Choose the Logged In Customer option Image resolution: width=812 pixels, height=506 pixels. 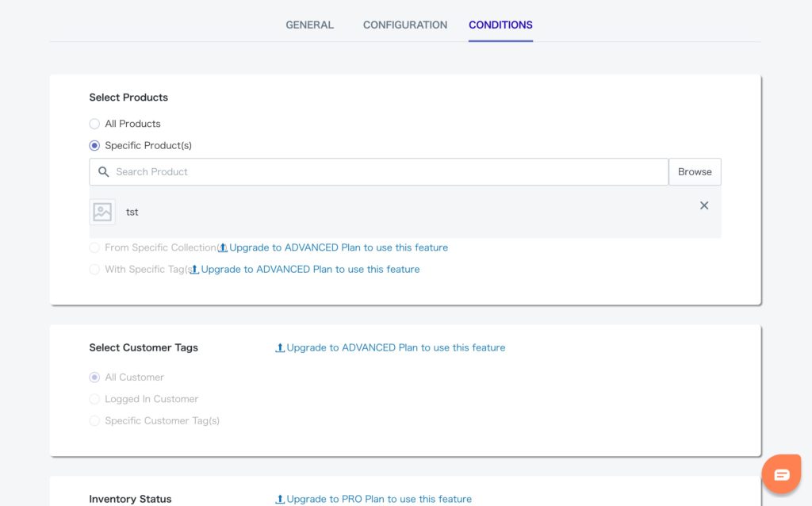click(x=94, y=399)
